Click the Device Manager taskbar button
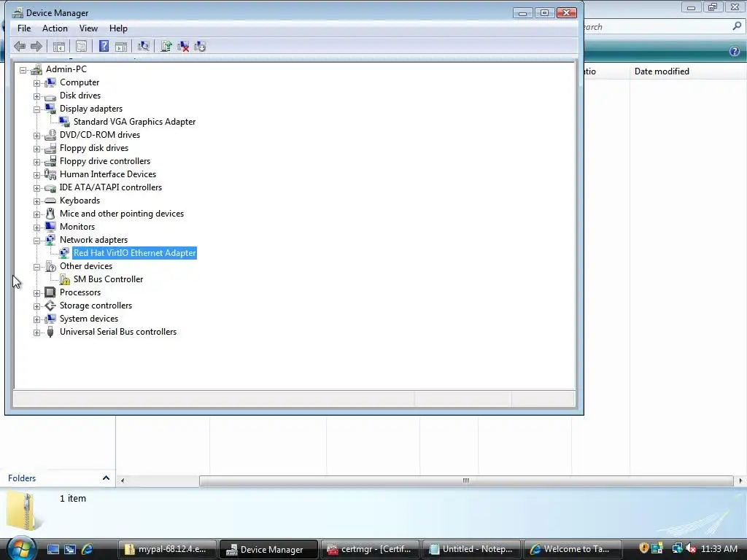The height and width of the screenshot is (560, 747). [x=268, y=549]
